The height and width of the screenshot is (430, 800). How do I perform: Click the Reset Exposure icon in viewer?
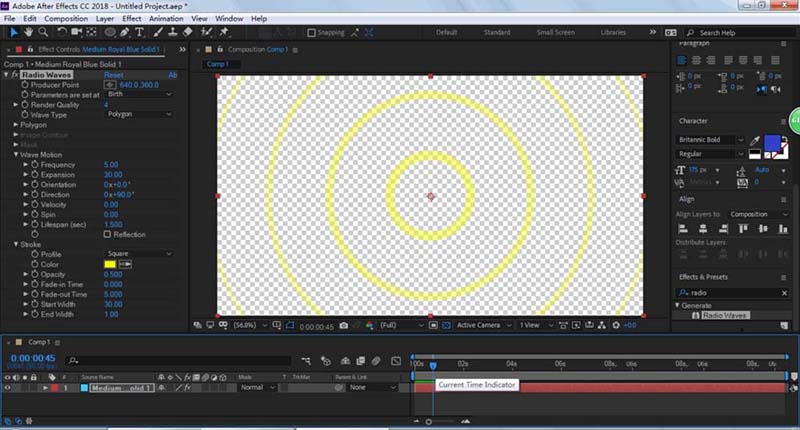click(x=616, y=325)
